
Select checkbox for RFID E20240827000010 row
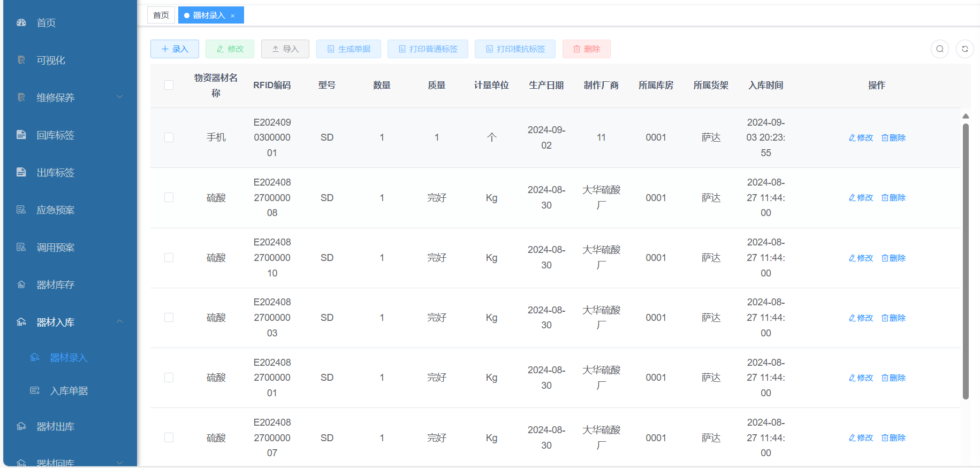(169, 258)
